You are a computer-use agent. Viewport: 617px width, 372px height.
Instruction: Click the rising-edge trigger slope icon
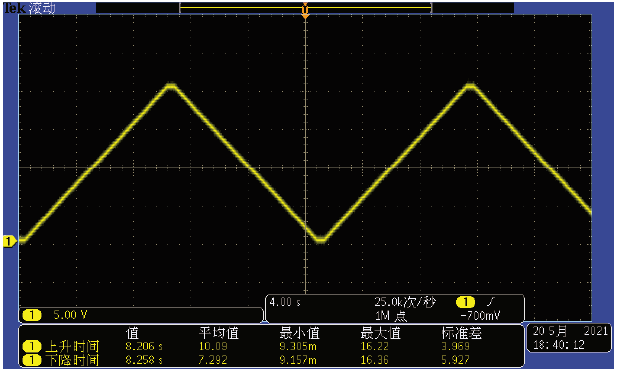tap(491, 302)
